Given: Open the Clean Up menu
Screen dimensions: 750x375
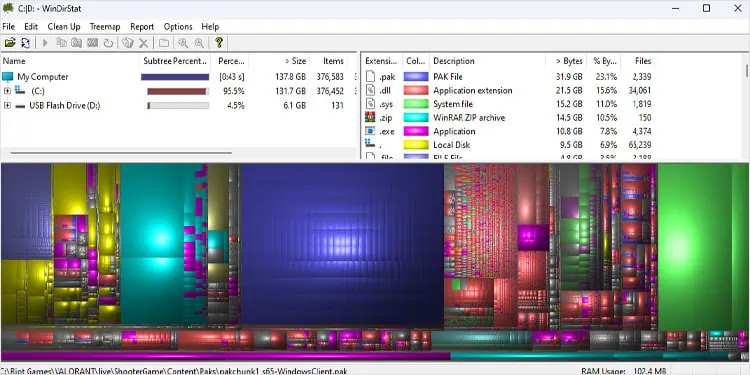Looking at the screenshot, I should click(64, 27).
